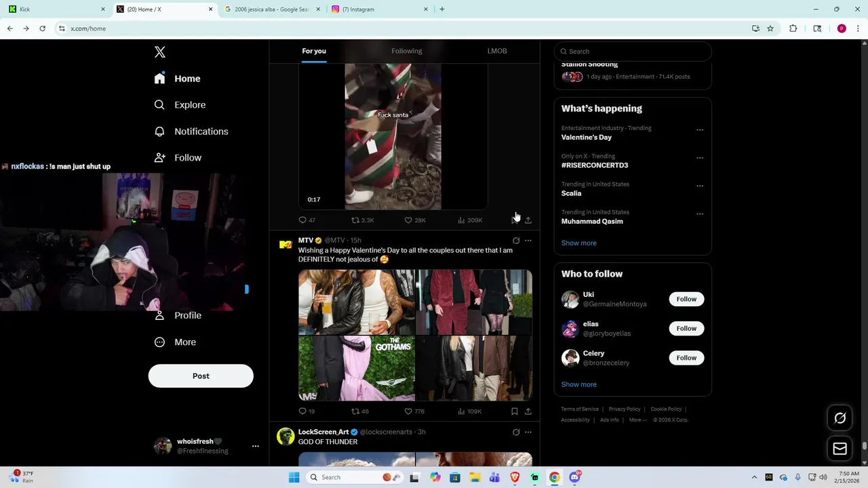This screenshot has width=868, height=488.
Task: Repost the video post with 2.3K reposts
Action: click(x=362, y=220)
